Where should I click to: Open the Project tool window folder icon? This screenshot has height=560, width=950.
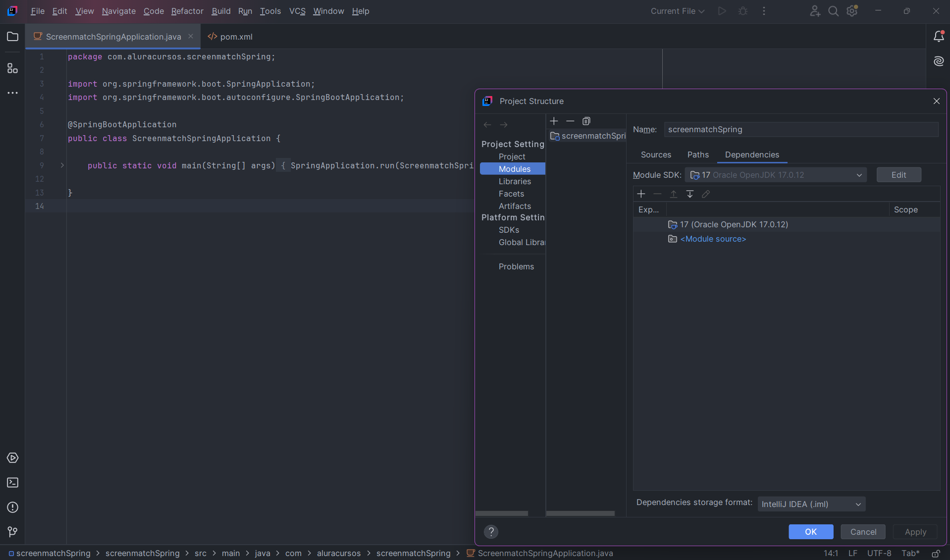12,37
